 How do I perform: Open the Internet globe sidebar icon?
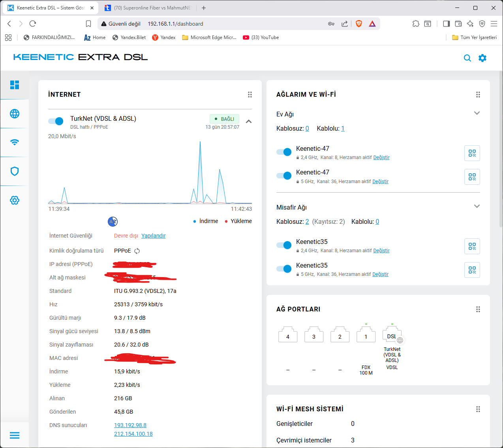pyautogui.click(x=15, y=114)
